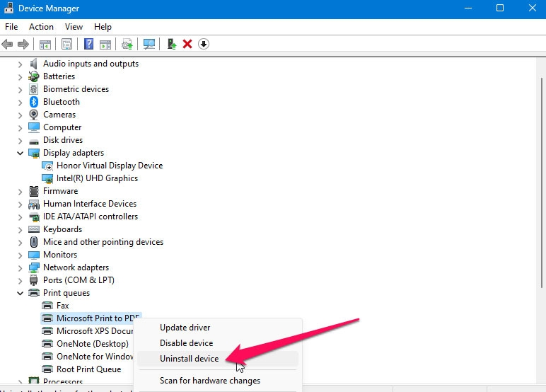Viewport: 546px width, 392px height.
Task: Open Properties sheet toolbar icon
Action: (x=66, y=45)
